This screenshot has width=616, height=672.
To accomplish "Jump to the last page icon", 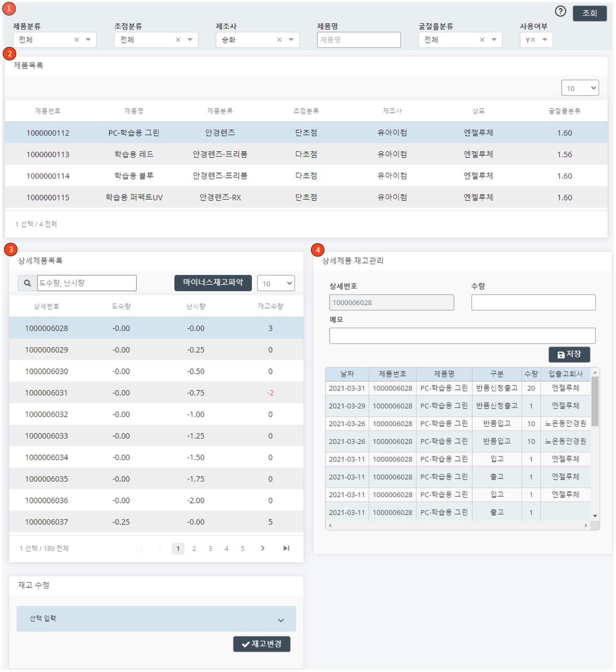I will click(286, 548).
